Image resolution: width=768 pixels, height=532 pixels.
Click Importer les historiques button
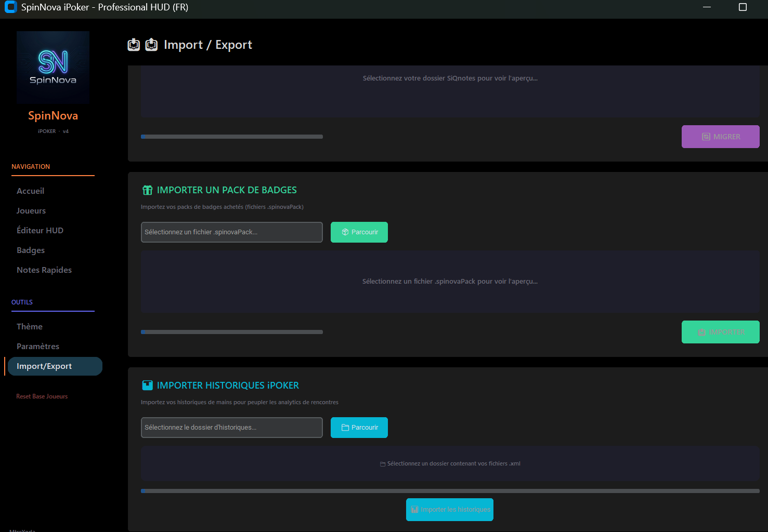click(450, 510)
